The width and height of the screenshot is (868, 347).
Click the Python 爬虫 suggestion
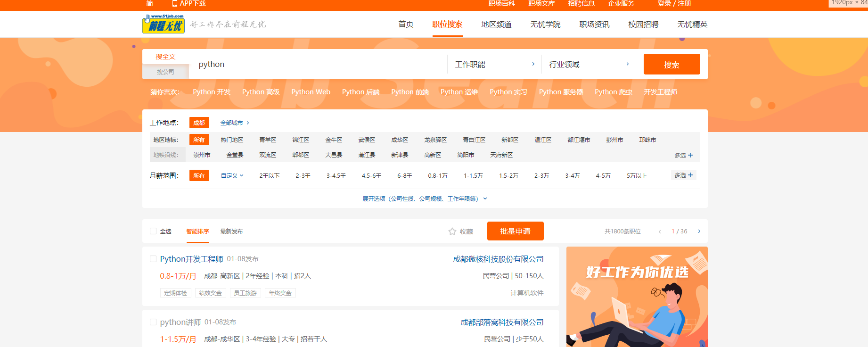(614, 92)
